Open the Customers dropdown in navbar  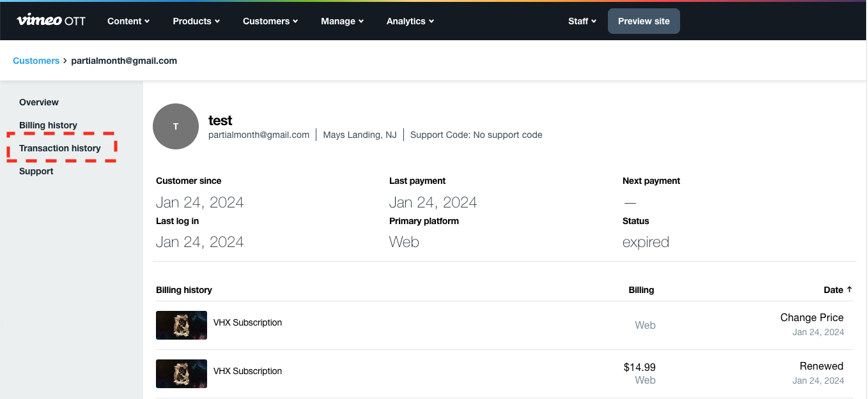pyautogui.click(x=270, y=21)
